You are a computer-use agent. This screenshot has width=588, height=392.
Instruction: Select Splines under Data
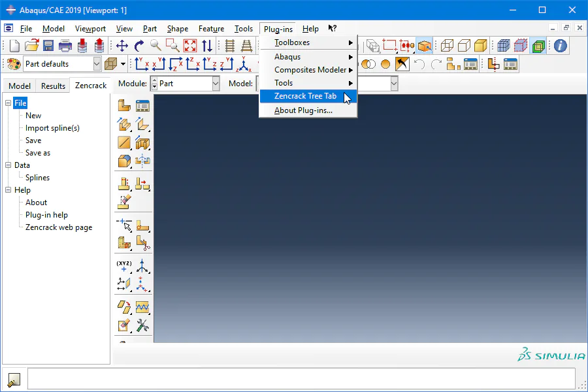[x=37, y=178]
